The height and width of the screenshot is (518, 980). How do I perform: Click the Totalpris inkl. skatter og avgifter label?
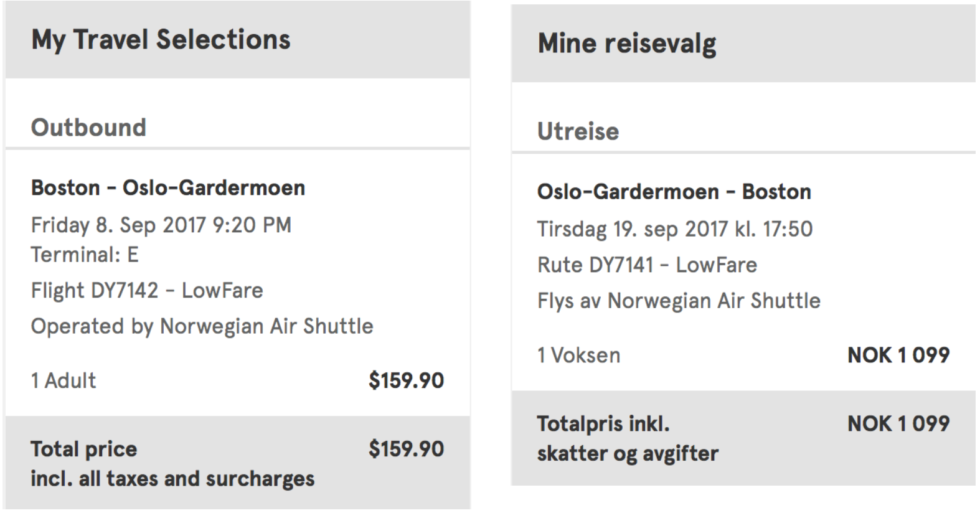point(627,438)
